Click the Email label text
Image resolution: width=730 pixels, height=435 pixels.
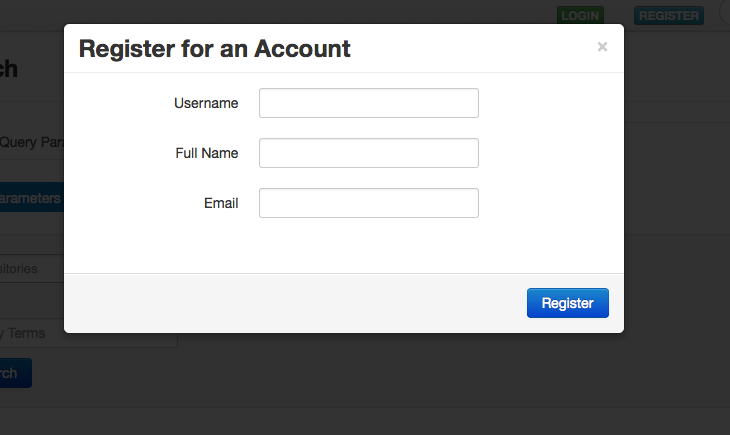tap(220, 203)
